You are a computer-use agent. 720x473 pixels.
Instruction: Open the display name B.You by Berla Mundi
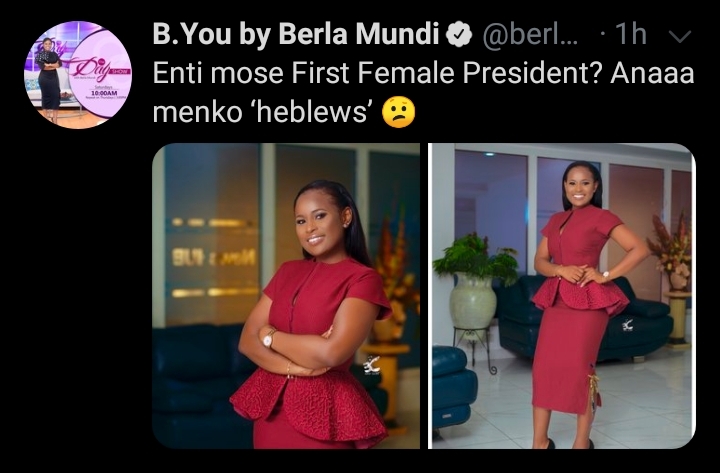click(296, 34)
